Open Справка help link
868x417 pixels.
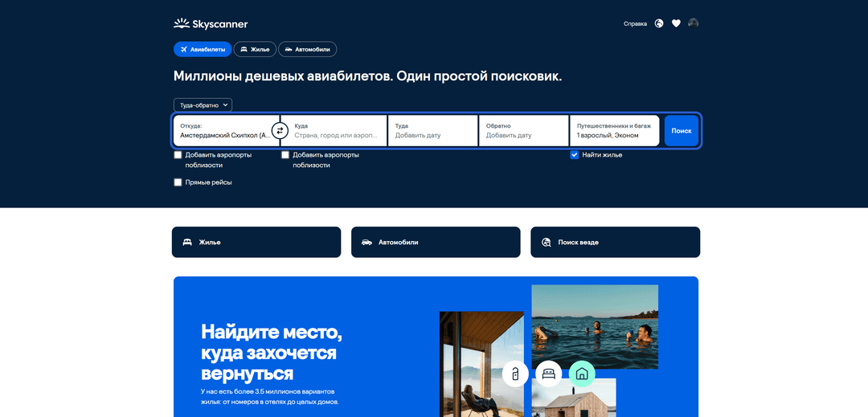[x=635, y=24]
